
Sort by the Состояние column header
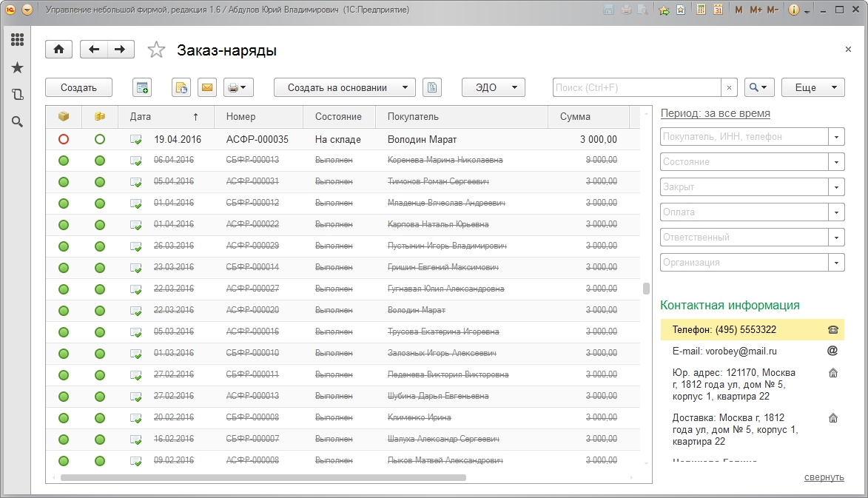339,117
